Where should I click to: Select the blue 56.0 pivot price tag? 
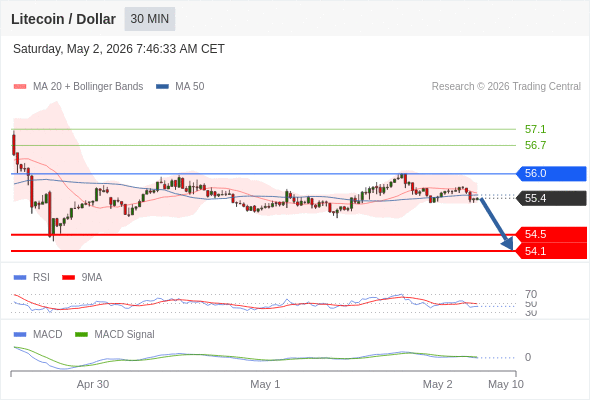550,173
